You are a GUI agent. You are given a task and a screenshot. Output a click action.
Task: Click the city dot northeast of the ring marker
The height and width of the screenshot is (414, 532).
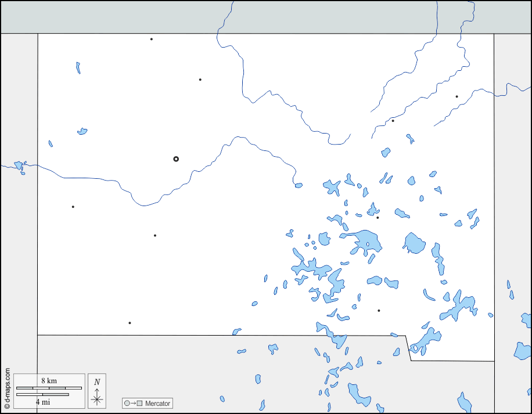[200, 80]
